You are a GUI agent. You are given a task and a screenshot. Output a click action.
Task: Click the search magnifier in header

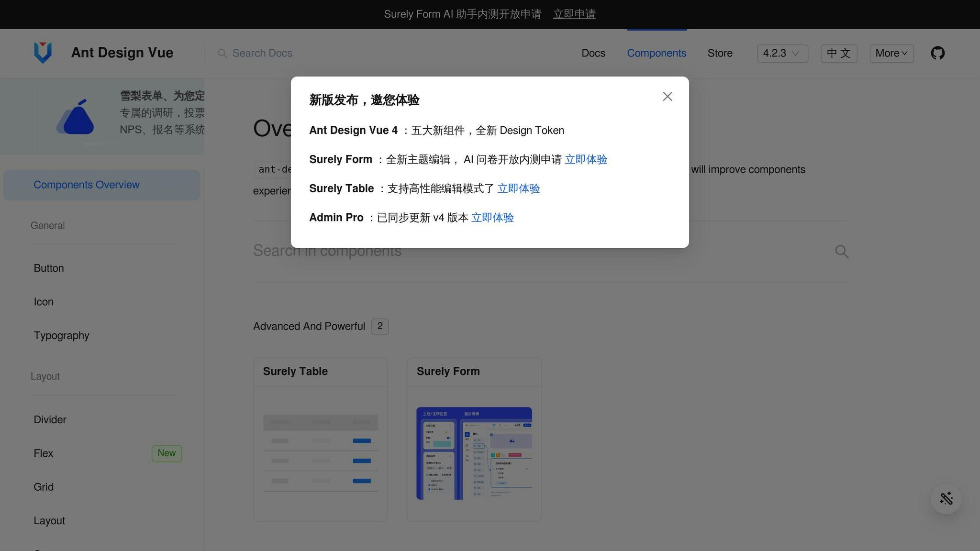tap(222, 53)
